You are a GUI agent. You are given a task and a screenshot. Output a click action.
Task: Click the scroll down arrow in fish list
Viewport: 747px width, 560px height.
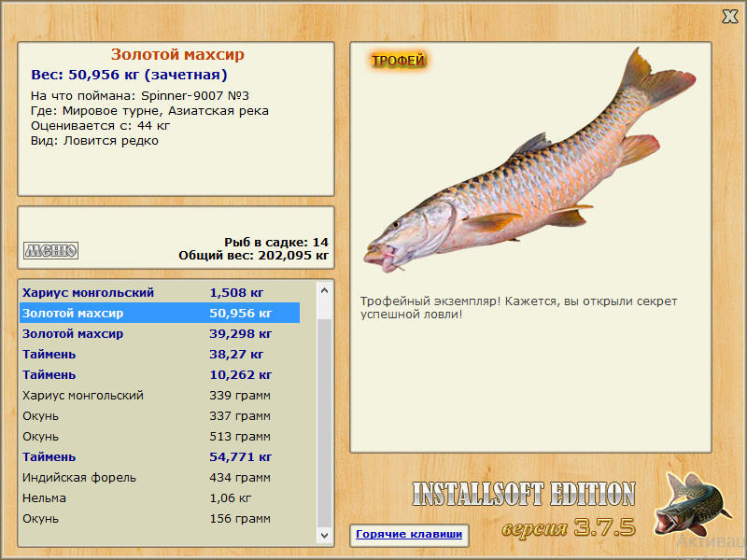tap(324, 535)
